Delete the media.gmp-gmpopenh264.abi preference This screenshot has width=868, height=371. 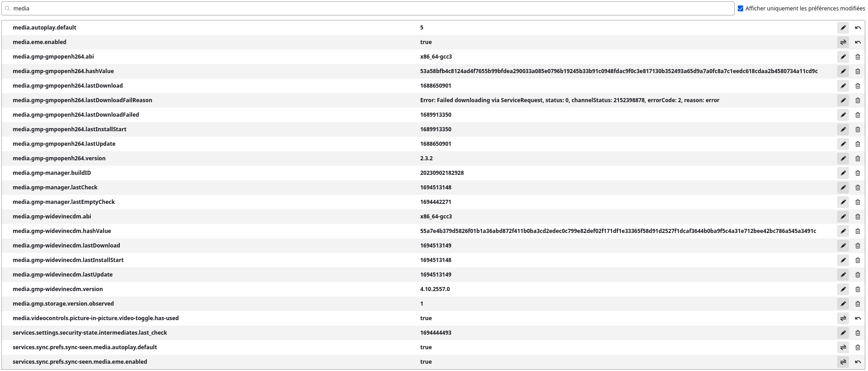tap(858, 57)
